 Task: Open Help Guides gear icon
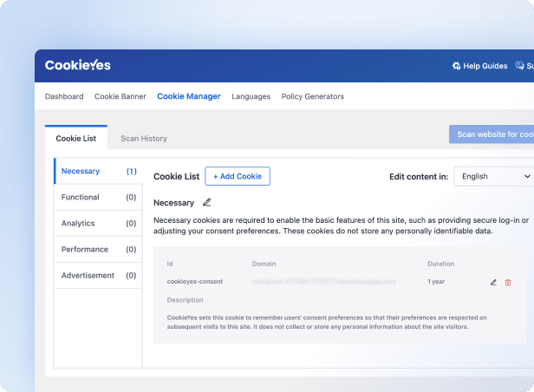(x=456, y=66)
